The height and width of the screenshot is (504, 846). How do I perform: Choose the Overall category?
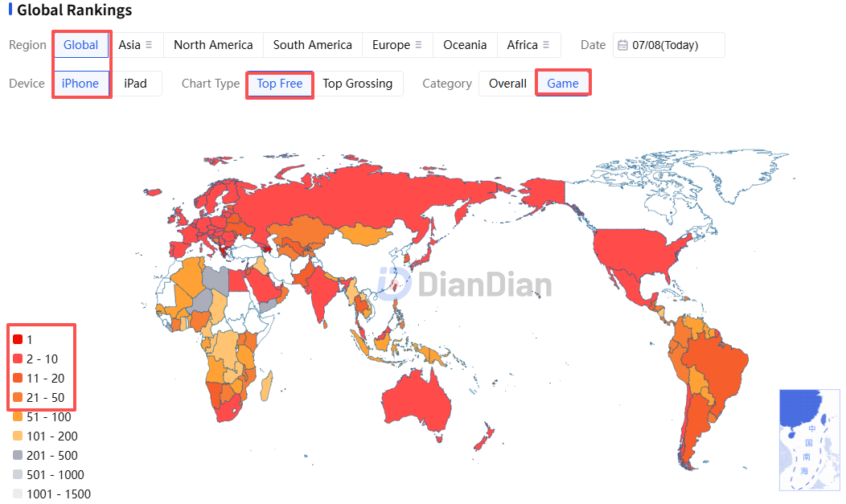(507, 84)
